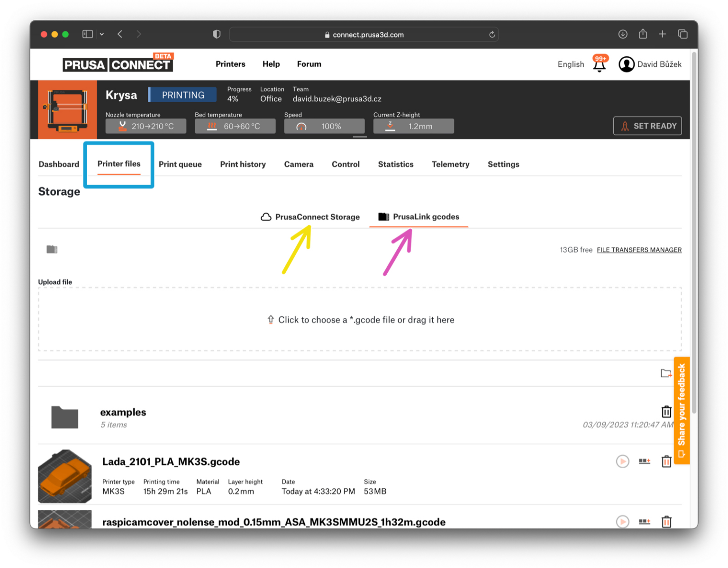Start printing Lada_2101_PLA_MK3S.gcode with play icon

622,461
